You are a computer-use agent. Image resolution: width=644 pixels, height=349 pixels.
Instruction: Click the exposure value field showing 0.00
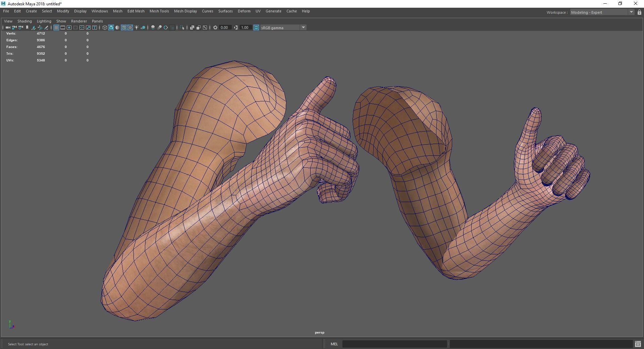[x=224, y=28]
